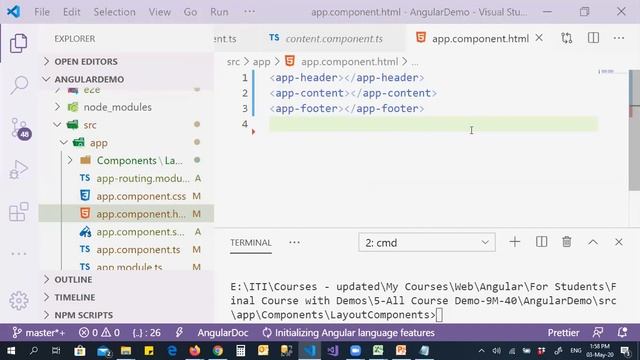Screen dimensions: 640x360
Task: Create a new terminal with plus icon
Action: 515,242
